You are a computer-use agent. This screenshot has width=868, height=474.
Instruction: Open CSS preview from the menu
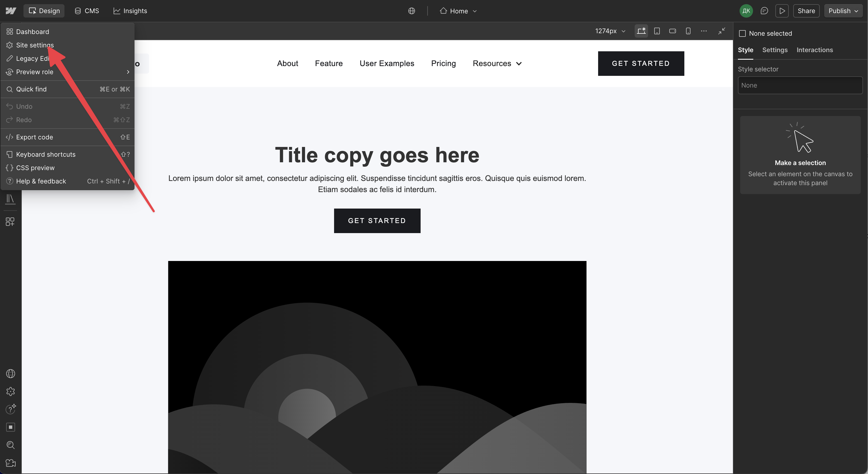[x=67, y=168]
